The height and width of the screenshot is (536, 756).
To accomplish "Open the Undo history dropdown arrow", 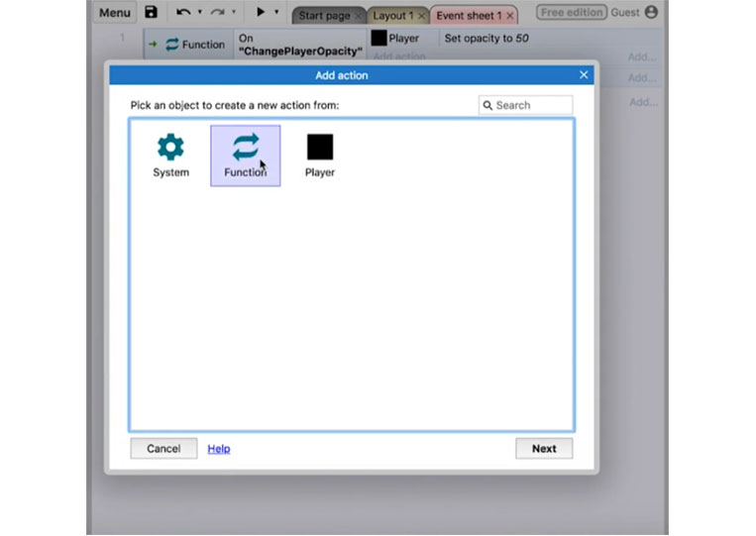I will pyautogui.click(x=199, y=12).
